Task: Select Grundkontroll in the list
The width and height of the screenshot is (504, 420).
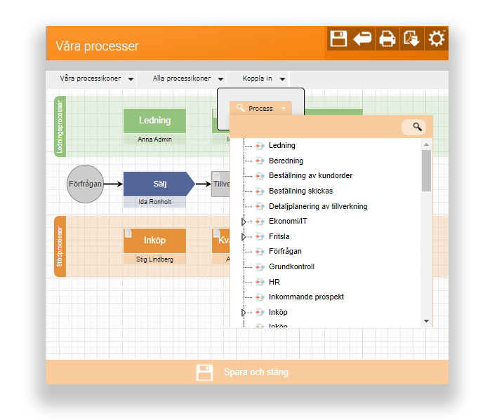Action: coord(291,267)
